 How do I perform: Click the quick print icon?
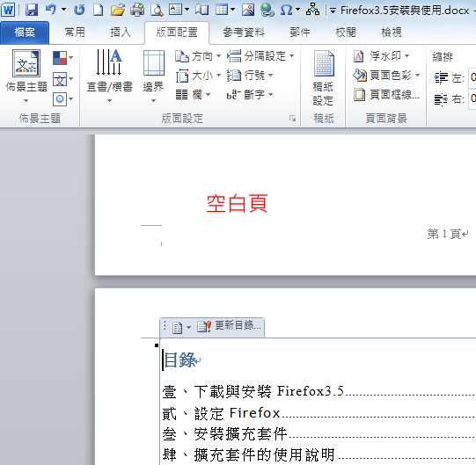coord(137,10)
